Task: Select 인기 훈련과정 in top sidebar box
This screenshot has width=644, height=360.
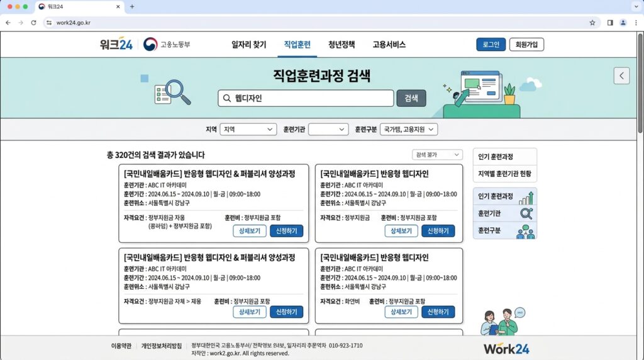Action: [x=505, y=157]
